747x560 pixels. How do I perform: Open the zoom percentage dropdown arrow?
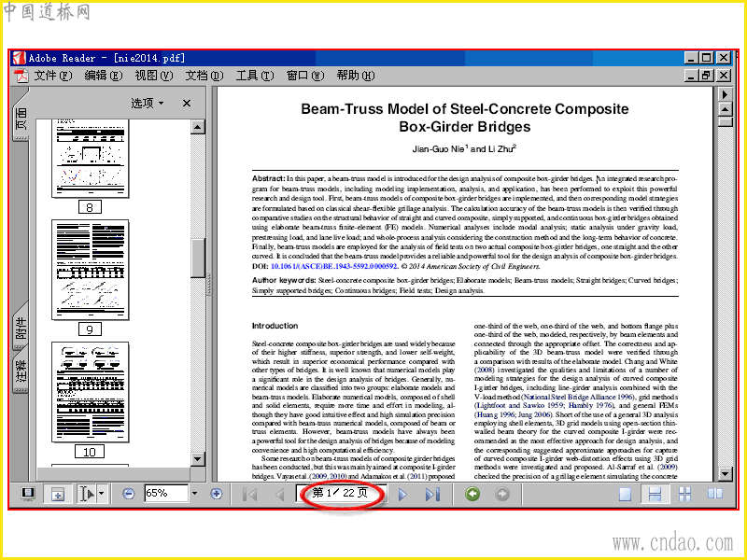click(194, 494)
